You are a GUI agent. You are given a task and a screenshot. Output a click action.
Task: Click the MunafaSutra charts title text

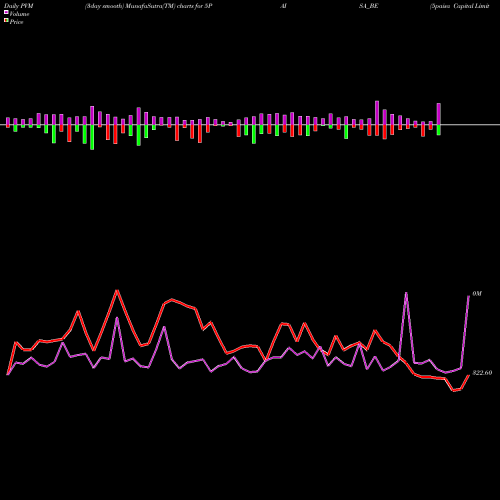tap(149, 6)
